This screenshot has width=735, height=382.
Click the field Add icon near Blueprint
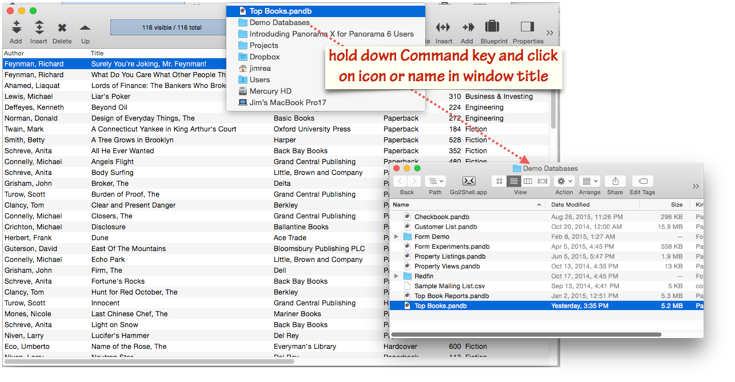(467, 27)
